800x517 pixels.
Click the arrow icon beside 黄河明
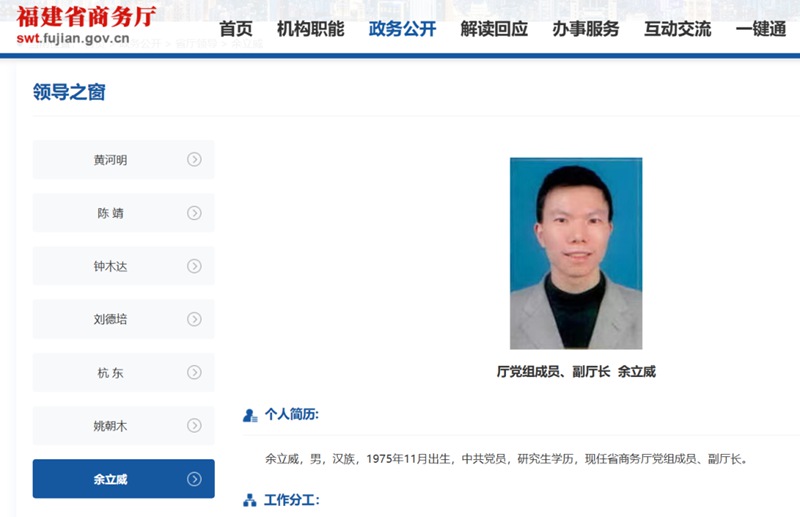tap(194, 160)
